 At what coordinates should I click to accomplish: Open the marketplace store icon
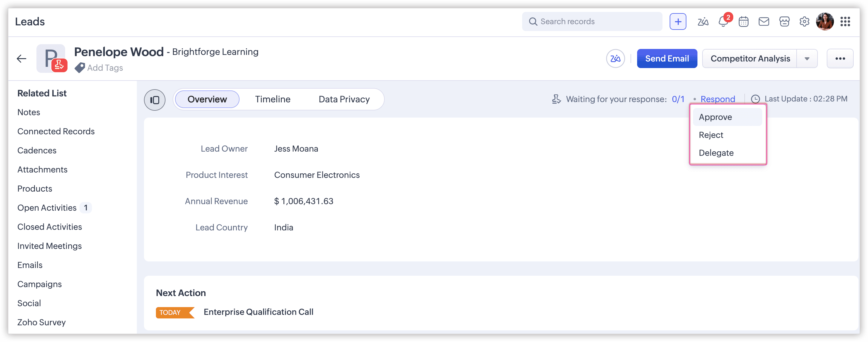784,22
